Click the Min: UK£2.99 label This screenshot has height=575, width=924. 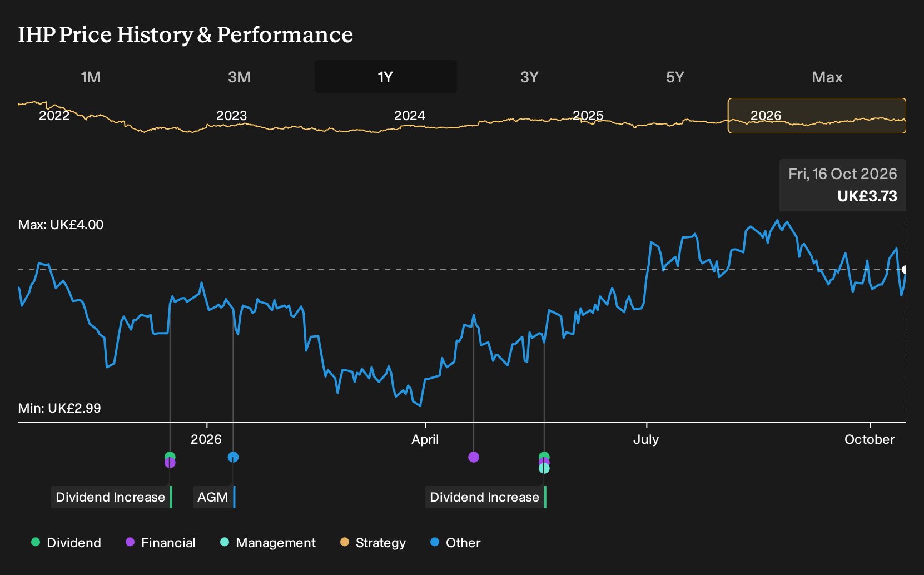pos(59,408)
